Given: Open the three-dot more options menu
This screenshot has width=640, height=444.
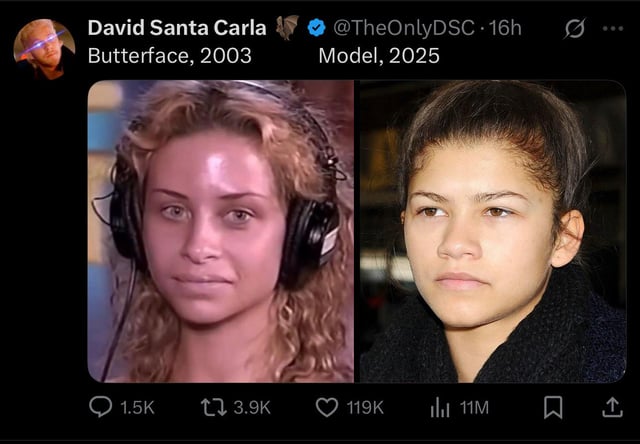Looking at the screenshot, I should [x=613, y=29].
